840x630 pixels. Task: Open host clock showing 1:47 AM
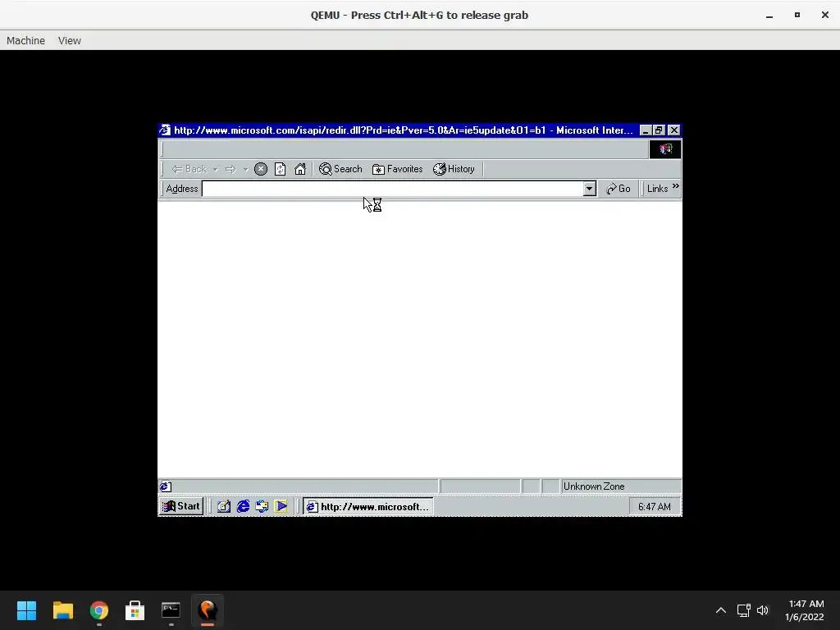coord(805,610)
